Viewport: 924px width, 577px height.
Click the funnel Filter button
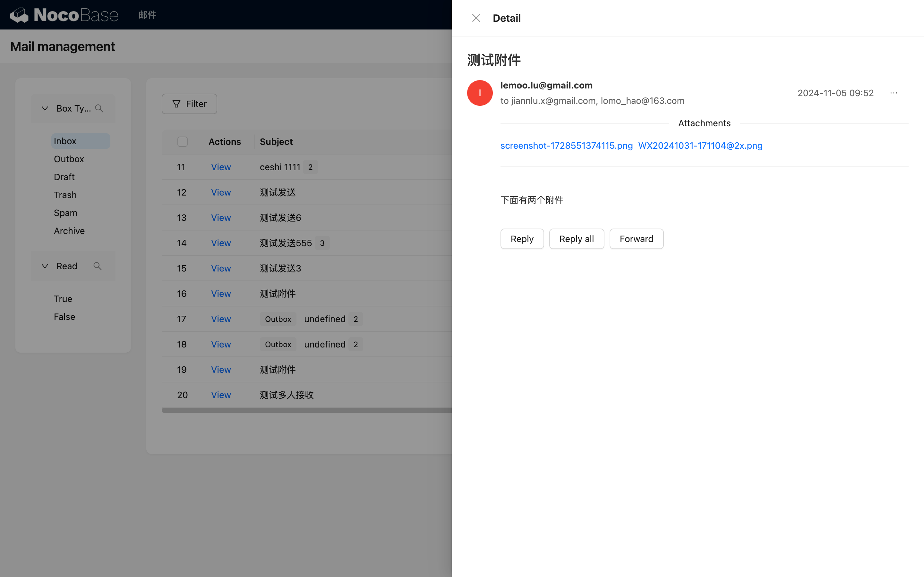point(189,104)
